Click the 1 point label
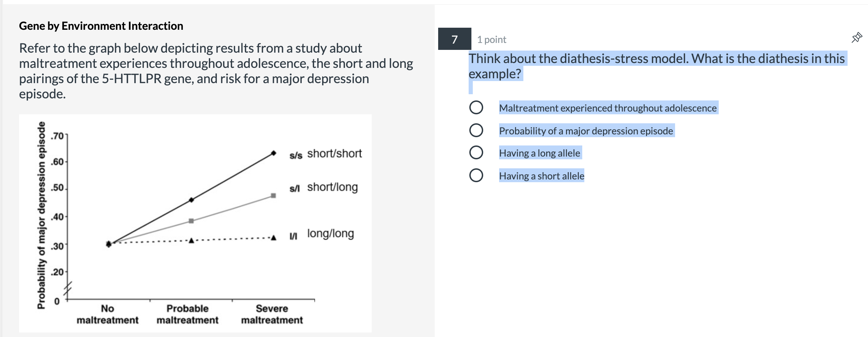Screen dimensions: 868x337 [x=491, y=39]
